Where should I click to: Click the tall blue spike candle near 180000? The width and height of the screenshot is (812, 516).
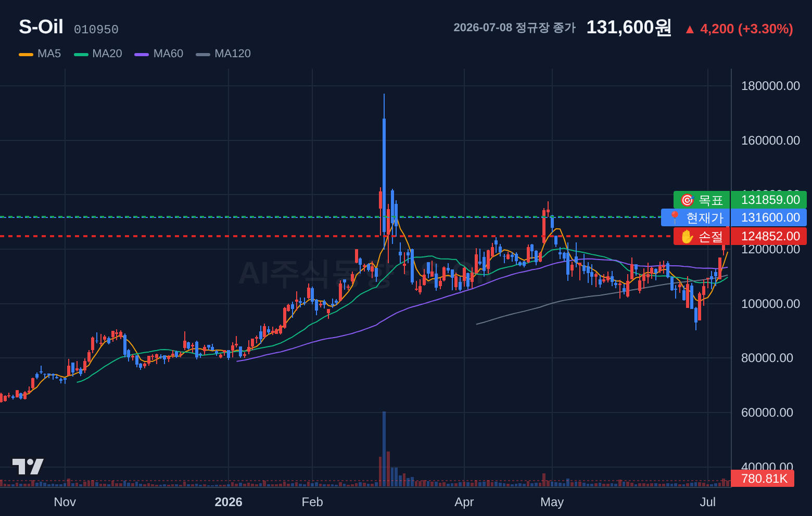384,172
